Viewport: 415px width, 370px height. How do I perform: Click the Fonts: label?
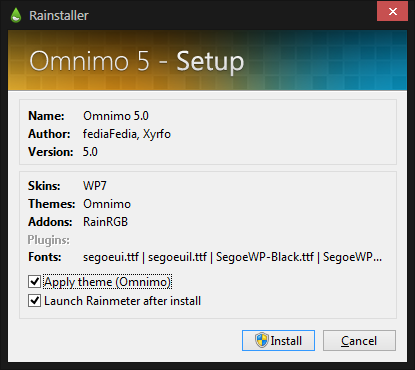[x=45, y=257]
